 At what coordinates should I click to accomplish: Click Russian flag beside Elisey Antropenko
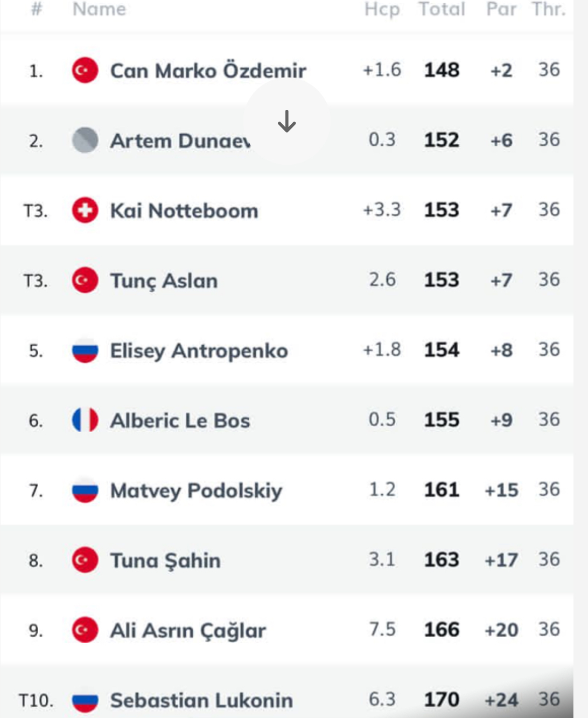(x=85, y=351)
